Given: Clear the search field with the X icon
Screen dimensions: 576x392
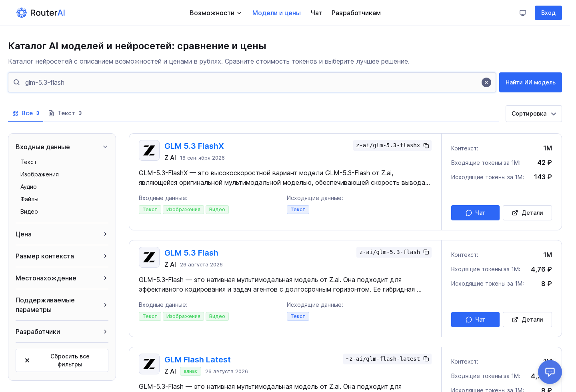Looking at the screenshot, I should pos(486,82).
